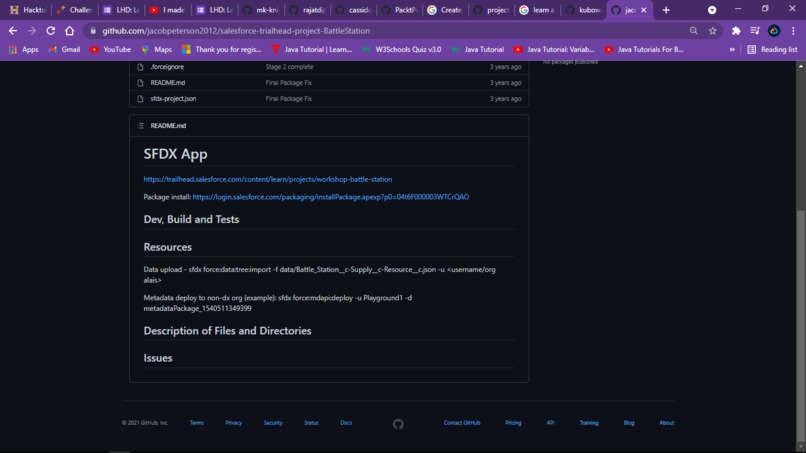Open the 'Java Tutorials For B...' bookmark
This screenshot has width=806, height=453.
point(644,49)
